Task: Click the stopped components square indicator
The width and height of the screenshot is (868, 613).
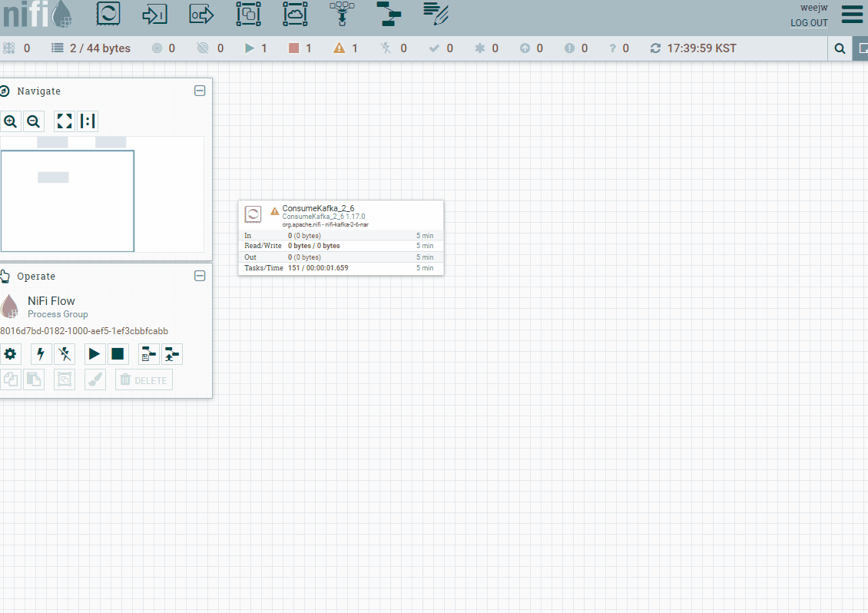Action: [x=300, y=48]
